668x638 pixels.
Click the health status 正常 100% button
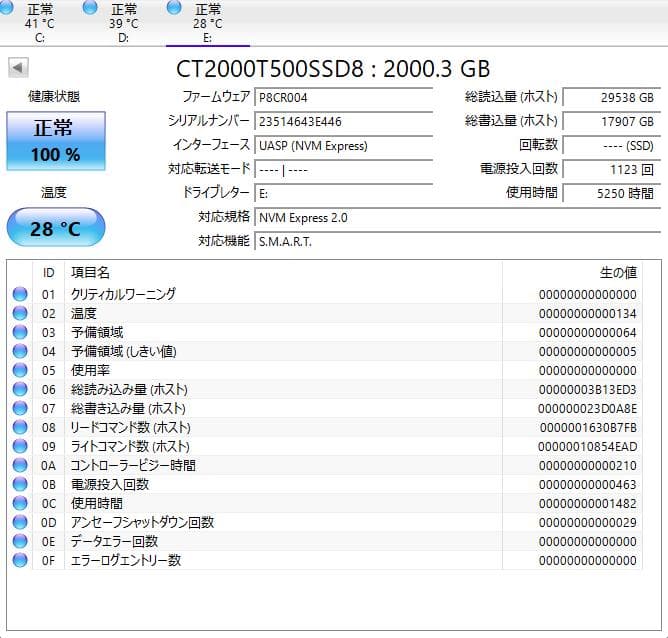56,141
